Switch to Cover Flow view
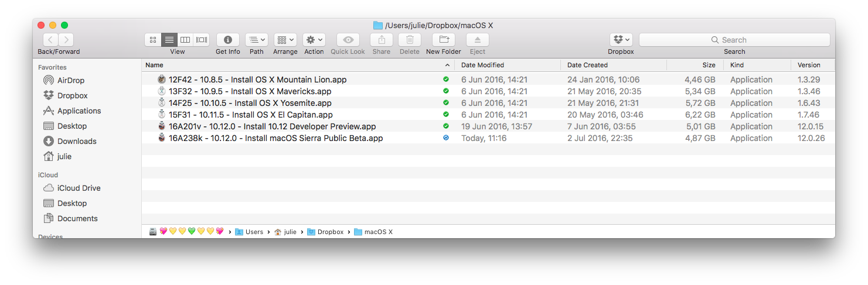The width and height of the screenshot is (868, 285). [x=202, y=40]
